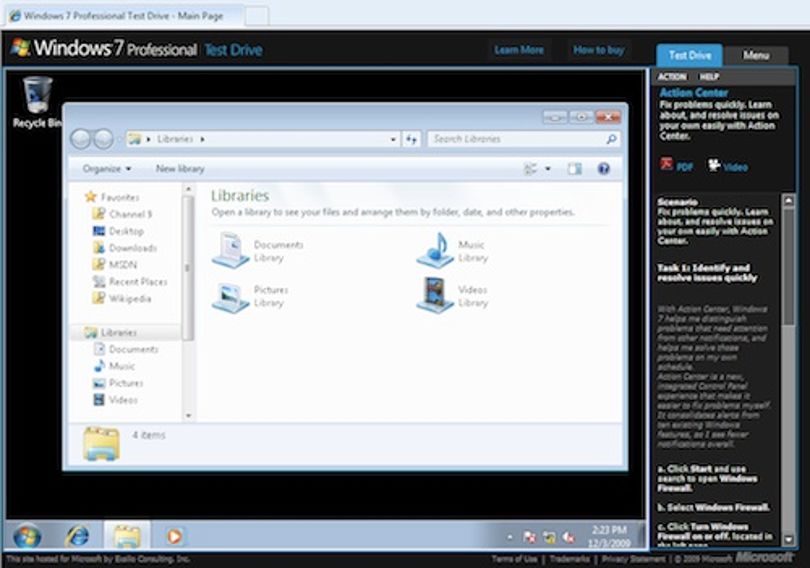Open the Pictures library icon

click(230, 297)
